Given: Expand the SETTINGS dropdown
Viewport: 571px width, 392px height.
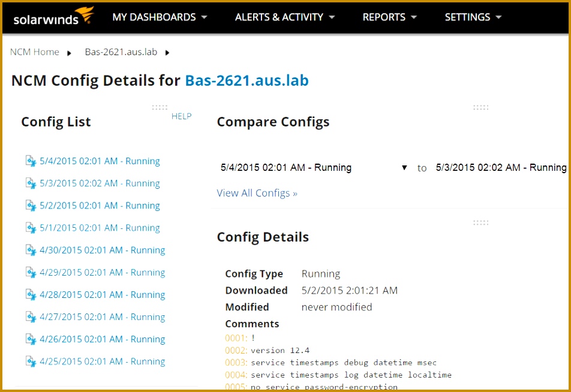Looking at the screenshot, I should [473, 17].
